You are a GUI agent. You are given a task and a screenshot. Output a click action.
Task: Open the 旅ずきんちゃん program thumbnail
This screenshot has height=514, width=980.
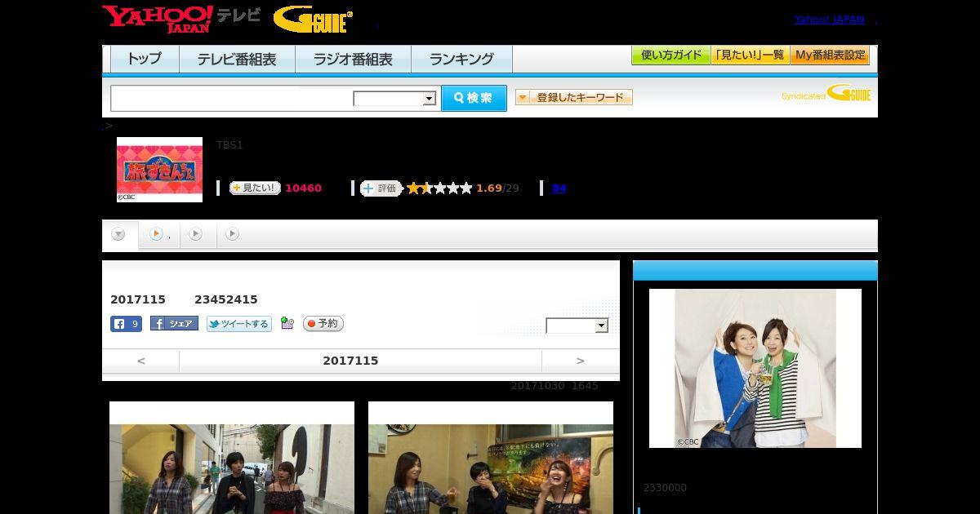click(x=159, y=169)
